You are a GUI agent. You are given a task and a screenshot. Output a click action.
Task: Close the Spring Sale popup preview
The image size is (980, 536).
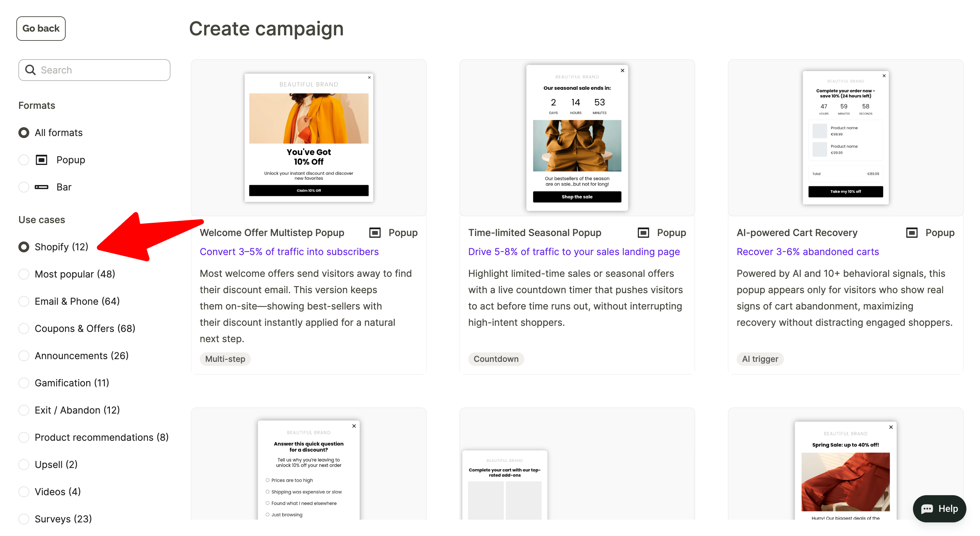tap(891, 427)
